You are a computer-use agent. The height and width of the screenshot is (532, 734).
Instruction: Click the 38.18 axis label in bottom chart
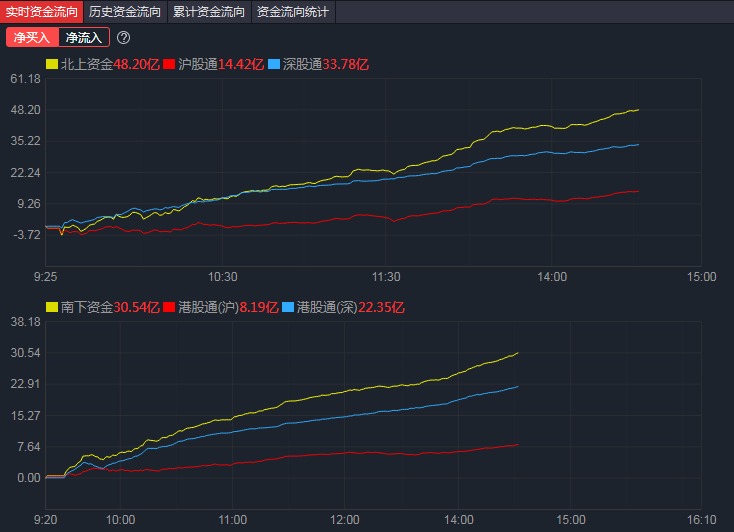coord(26,322)
